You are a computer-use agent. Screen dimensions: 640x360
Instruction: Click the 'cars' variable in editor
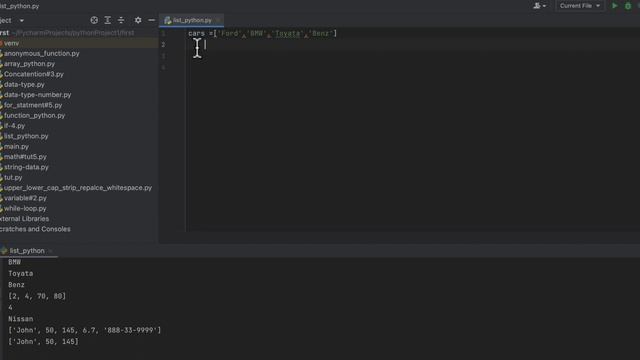tap(196, 33)
